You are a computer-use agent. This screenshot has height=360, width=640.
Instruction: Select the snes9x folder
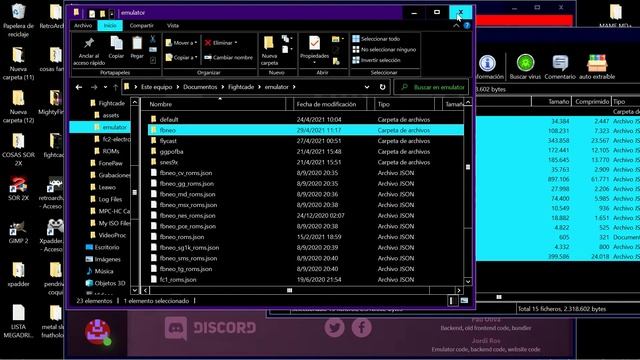169,162
